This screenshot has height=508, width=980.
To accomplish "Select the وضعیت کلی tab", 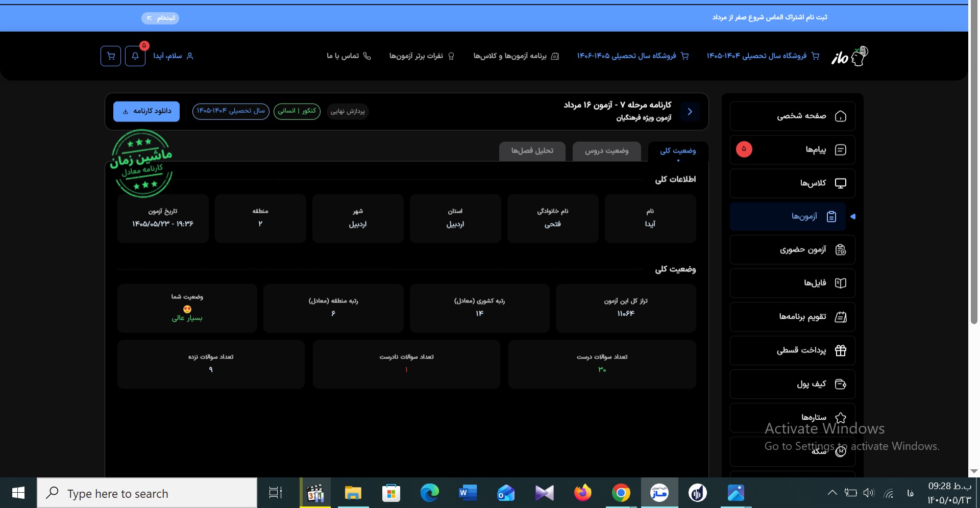I will [x=678, y=151].
